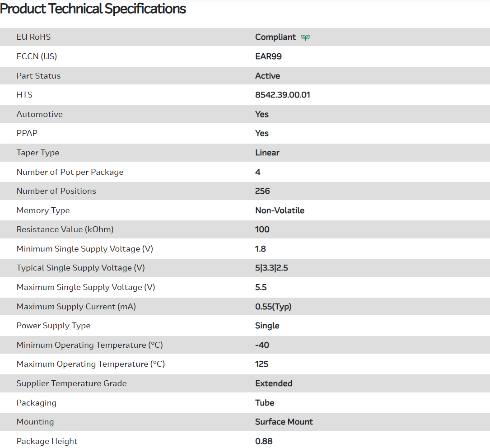Click the Non-Volatile memory type value

(x=280, y=210)
